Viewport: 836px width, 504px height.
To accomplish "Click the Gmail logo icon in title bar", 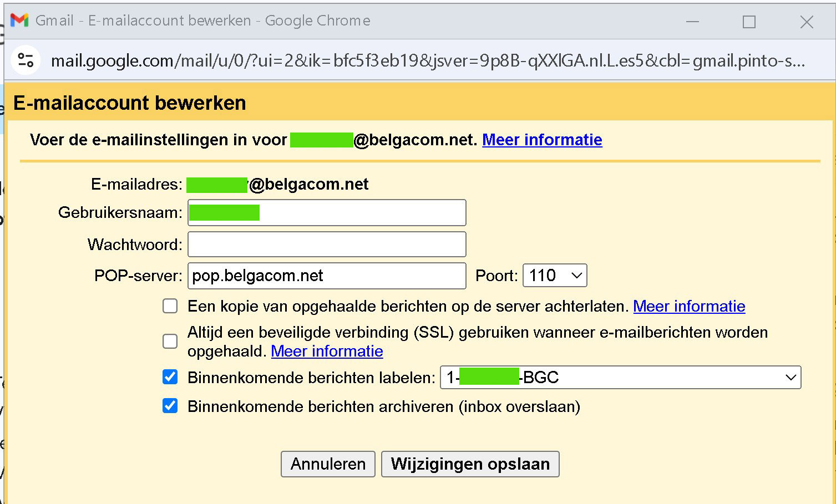I will [19, 21].
